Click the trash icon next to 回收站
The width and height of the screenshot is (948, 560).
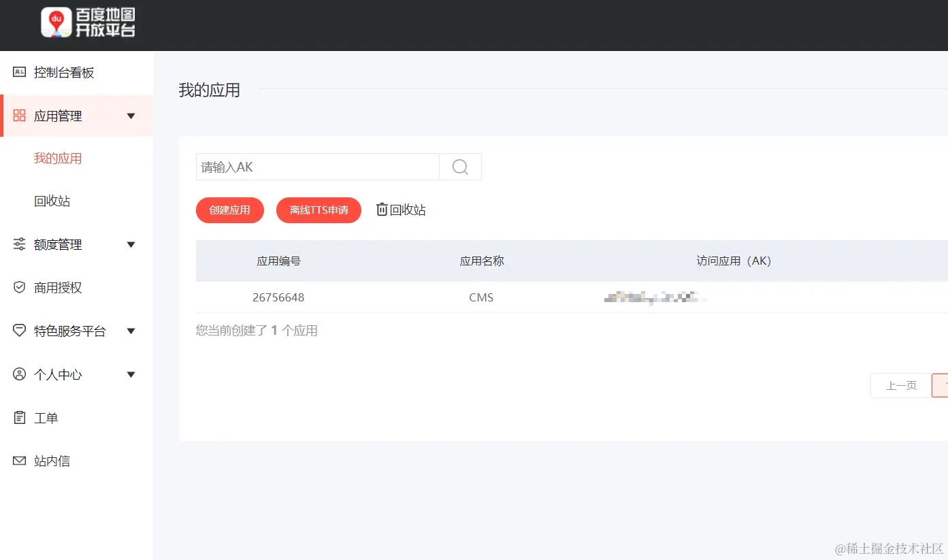coord(382,210)
